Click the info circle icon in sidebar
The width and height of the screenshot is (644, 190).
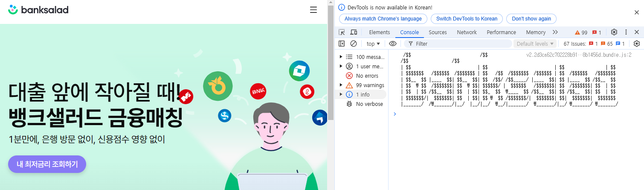point(349,94)
